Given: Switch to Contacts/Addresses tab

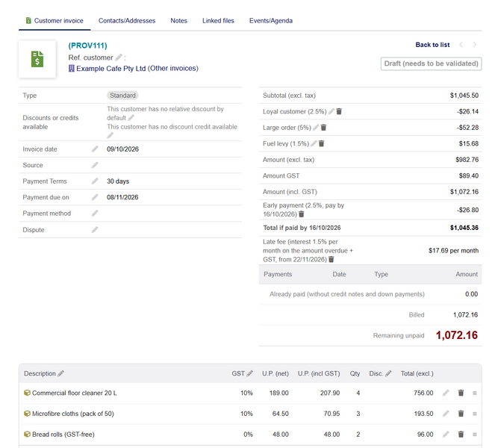Looking at the screenshot, I should click(x=127, y=21).
